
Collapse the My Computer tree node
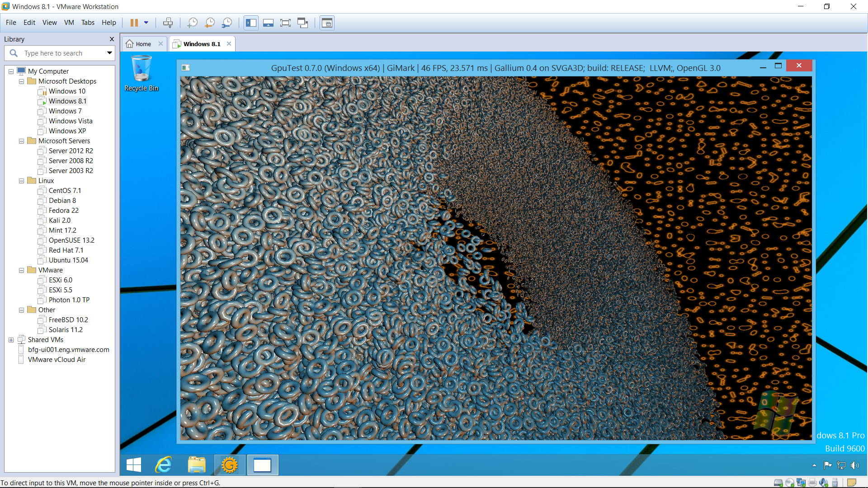pyautogui.click(x=11, y=71)
